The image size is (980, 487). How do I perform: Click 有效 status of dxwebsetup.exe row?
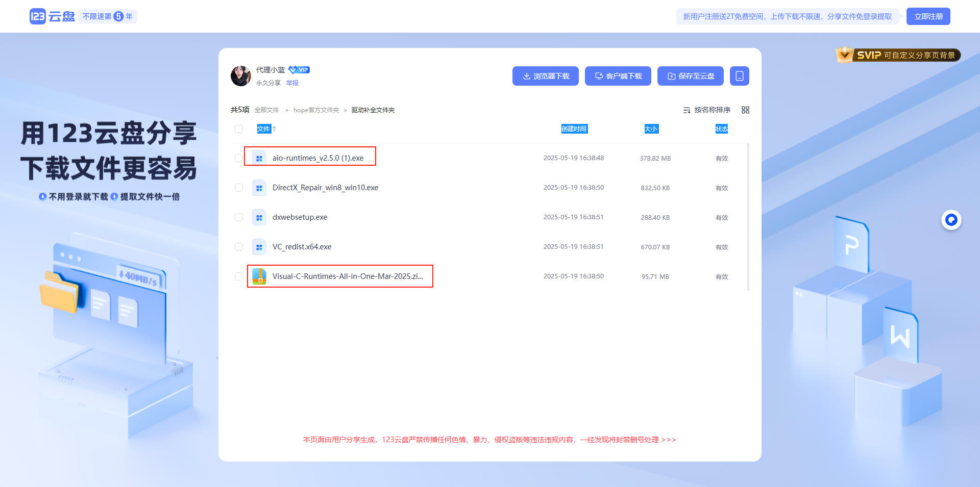[722, 218]
